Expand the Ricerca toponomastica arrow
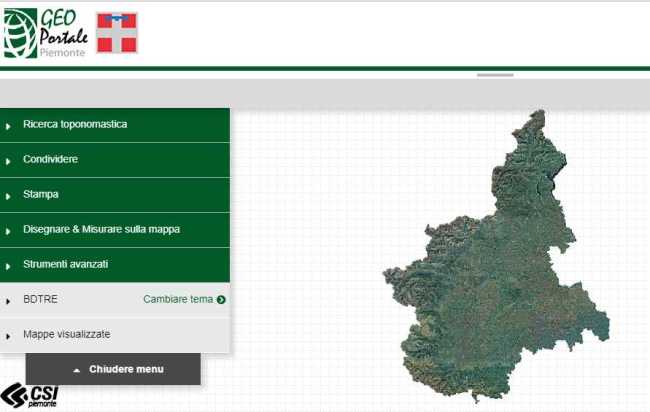Image resolution: width=650 pixels, height=412 pixels. pos(9,126)
